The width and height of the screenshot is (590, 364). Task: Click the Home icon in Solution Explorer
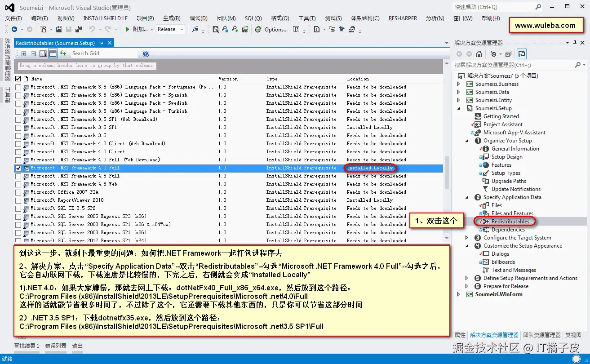tap(479, 53)
